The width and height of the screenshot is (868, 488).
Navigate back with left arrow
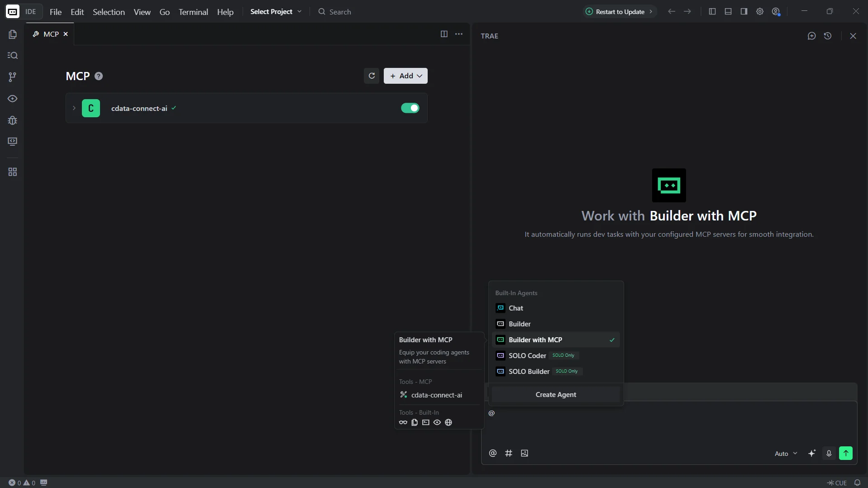[672, 12]
